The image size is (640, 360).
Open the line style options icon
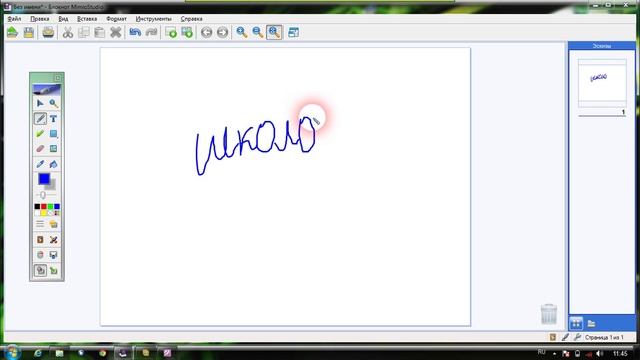click(40, 224)
